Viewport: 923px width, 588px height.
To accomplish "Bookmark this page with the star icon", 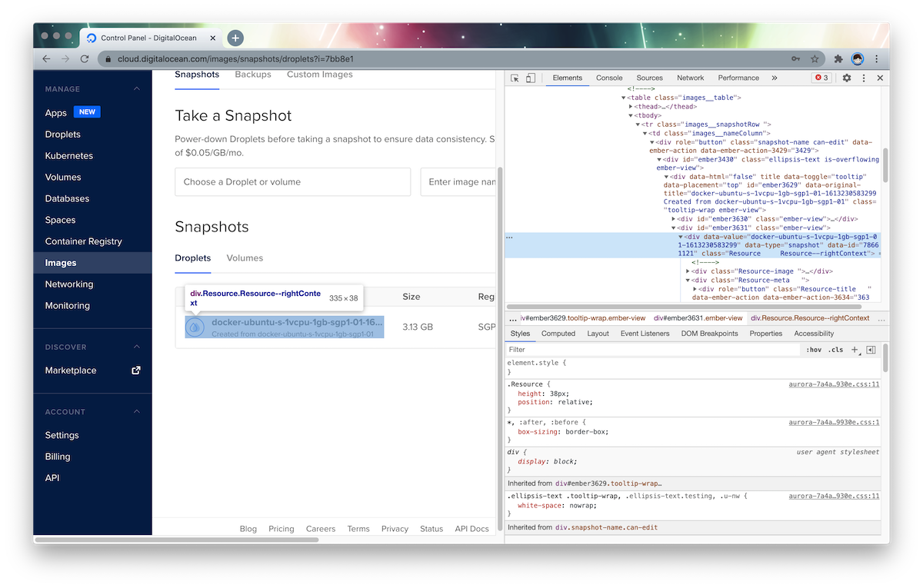I will click(x=815, y=59).
